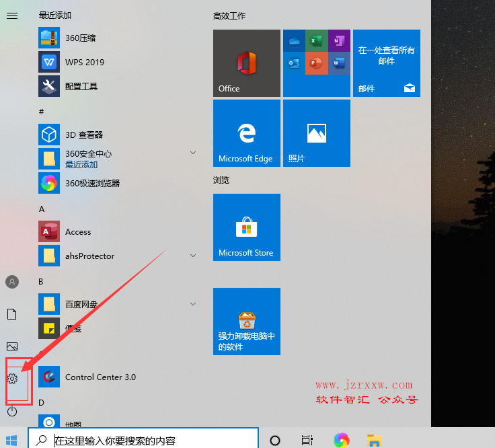
Task: Click the B letter index header
Action: pyautogui.click(x=41, y=282)
